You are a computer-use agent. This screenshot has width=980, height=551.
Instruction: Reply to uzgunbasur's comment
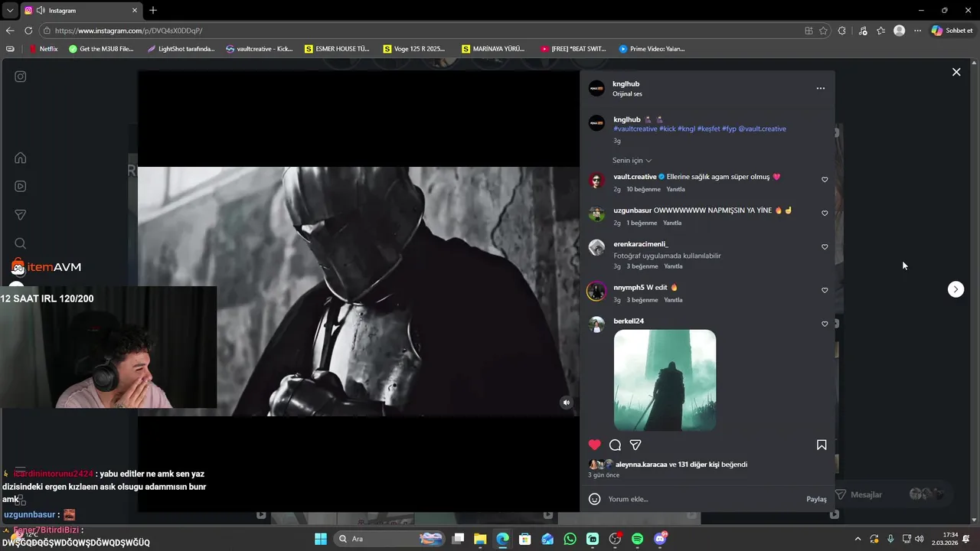pyautogui.click(x=672, y=223)
